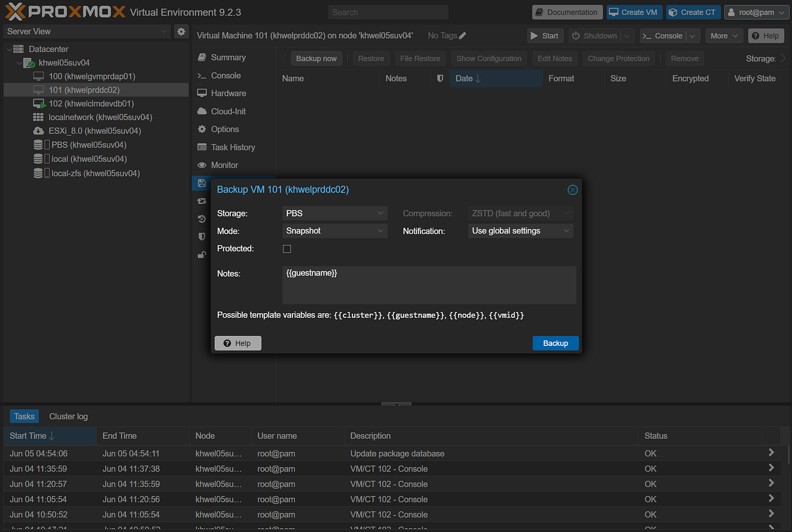Open the Documentation

tap(567, 12)
